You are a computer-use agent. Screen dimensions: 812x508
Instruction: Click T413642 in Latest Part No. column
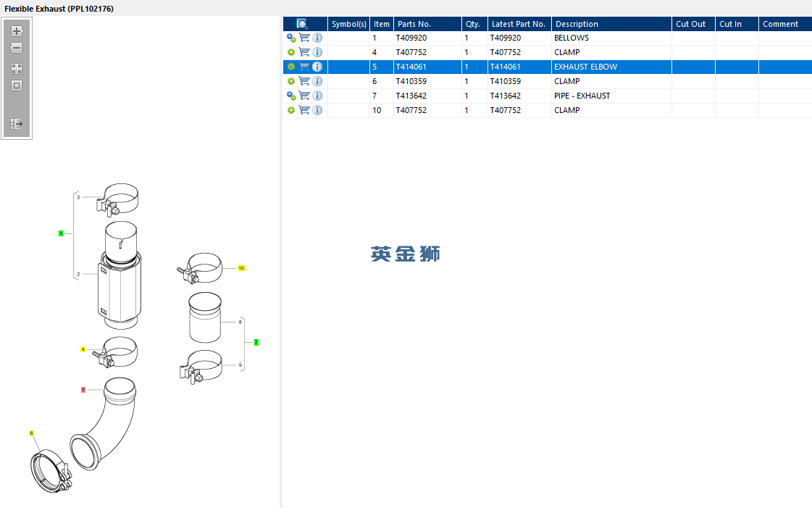tap(506, 96)
